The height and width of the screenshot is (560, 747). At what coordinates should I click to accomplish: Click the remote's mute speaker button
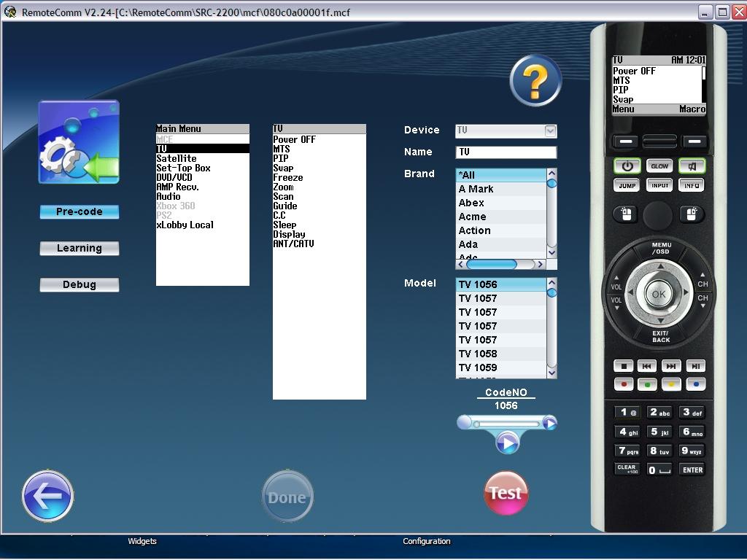[x=692, y=166]
